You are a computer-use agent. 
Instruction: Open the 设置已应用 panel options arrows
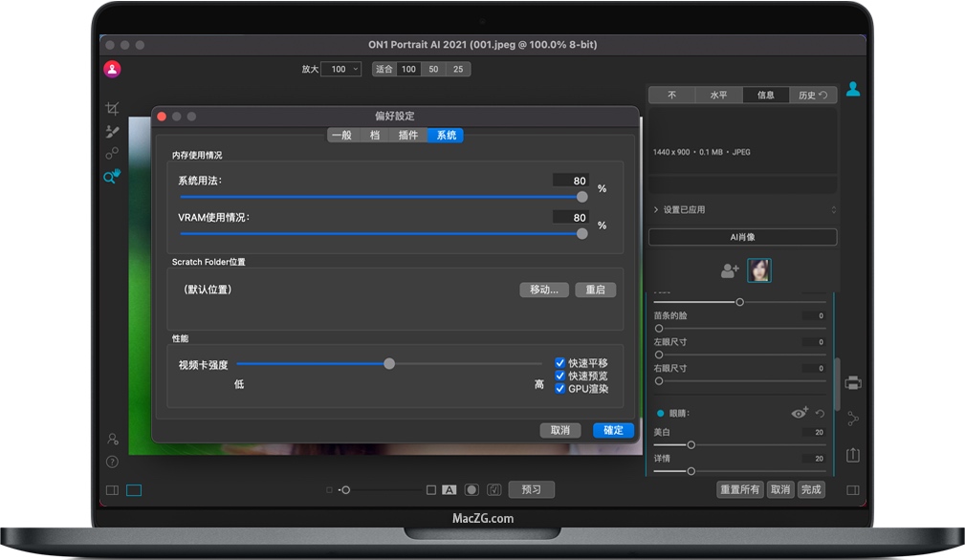coord(833,209)
